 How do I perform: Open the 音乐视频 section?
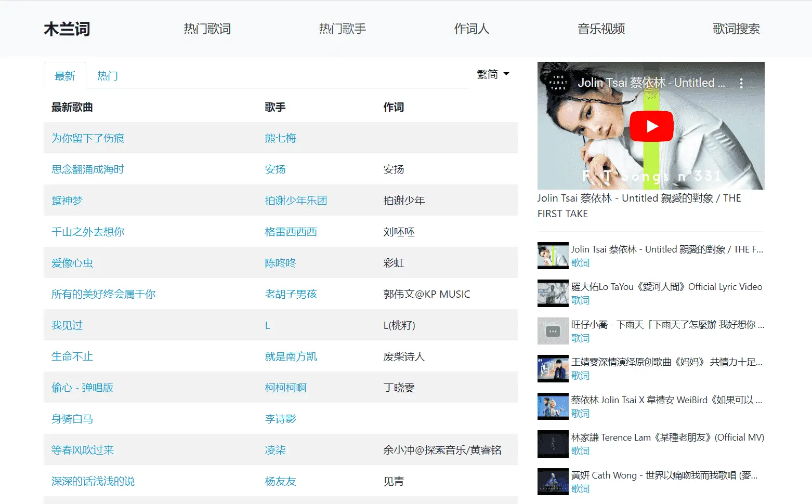[601, 29]
